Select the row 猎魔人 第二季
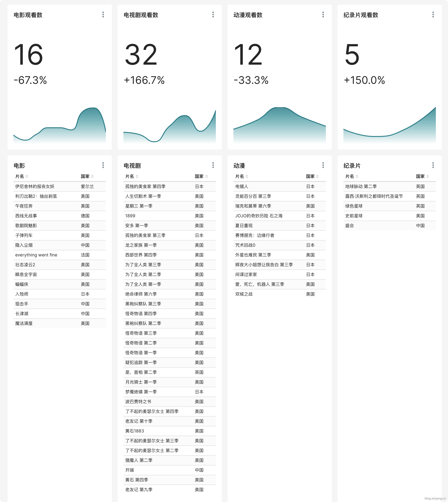The width and height of the screenshot is (448, 502). click(170, 460)
